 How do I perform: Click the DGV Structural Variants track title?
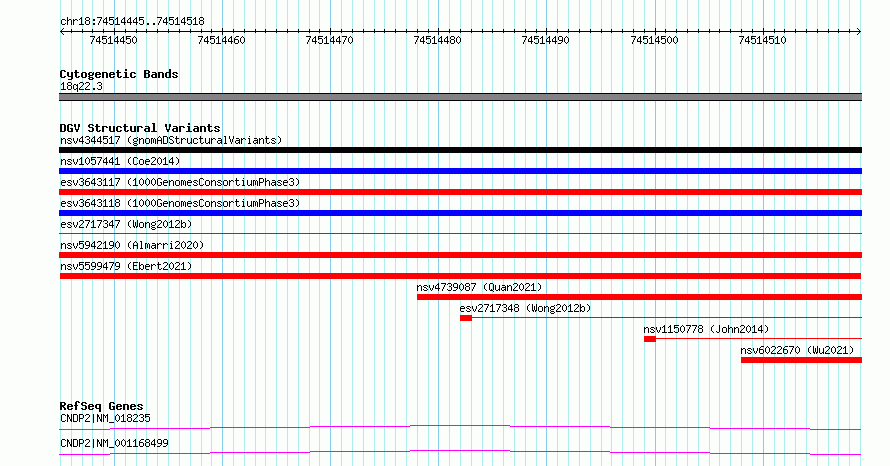140,128
